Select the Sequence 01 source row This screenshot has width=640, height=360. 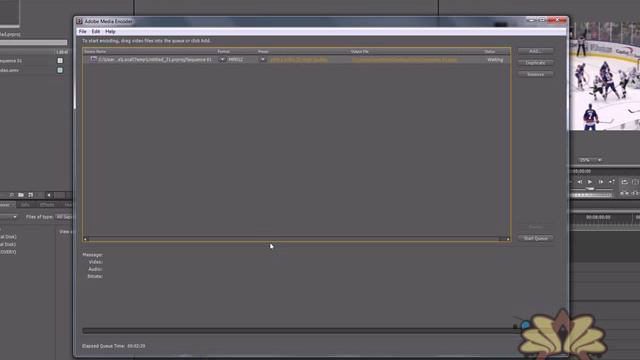296,60
